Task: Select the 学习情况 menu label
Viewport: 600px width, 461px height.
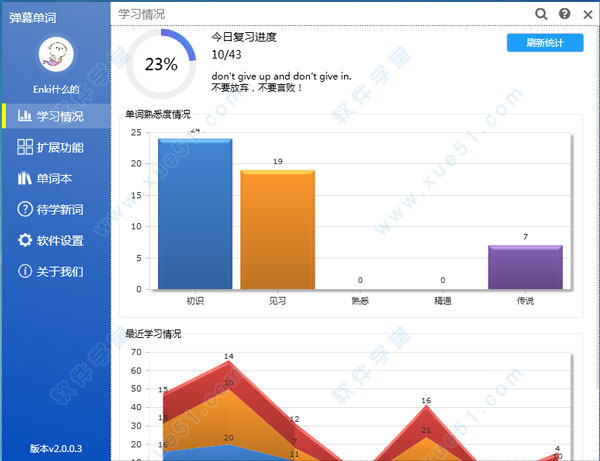Action: point(60,116)
